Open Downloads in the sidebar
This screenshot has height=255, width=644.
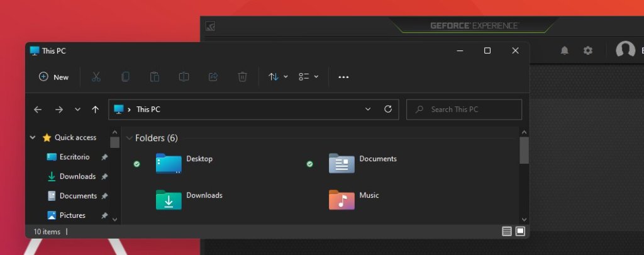pos(72,176)
